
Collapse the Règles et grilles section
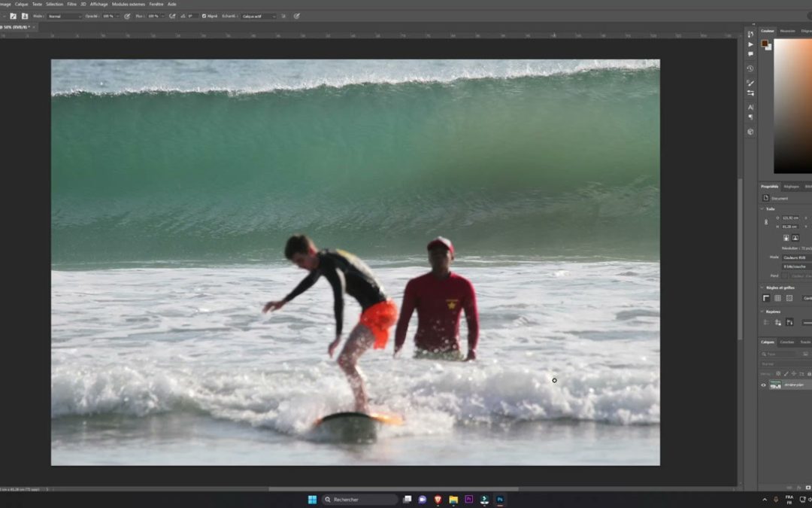762,287
